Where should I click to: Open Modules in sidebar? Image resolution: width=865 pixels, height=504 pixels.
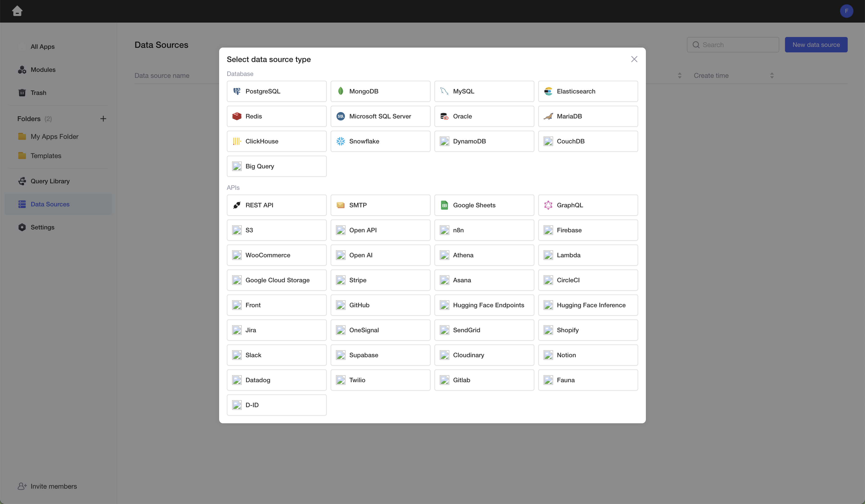(x=43, y=70)
